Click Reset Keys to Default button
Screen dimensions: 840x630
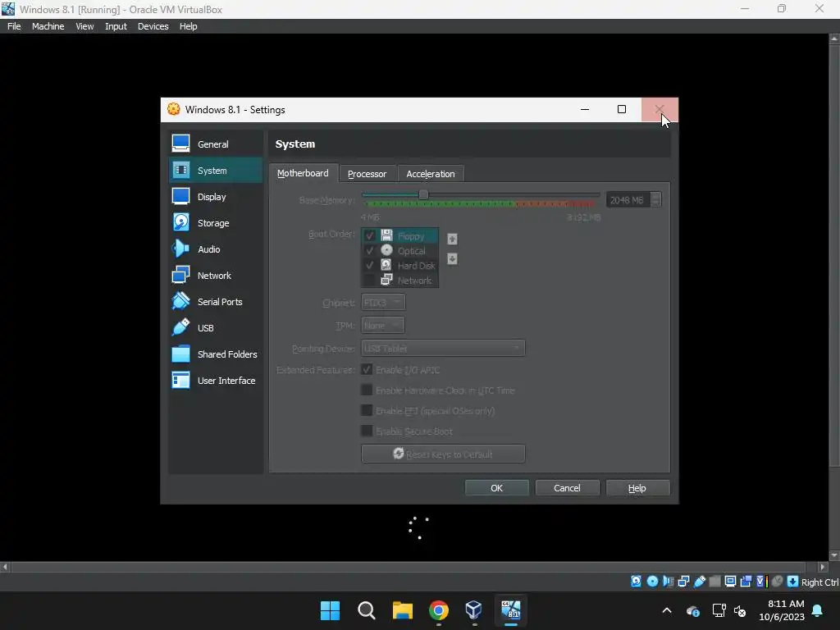(443, 454)
